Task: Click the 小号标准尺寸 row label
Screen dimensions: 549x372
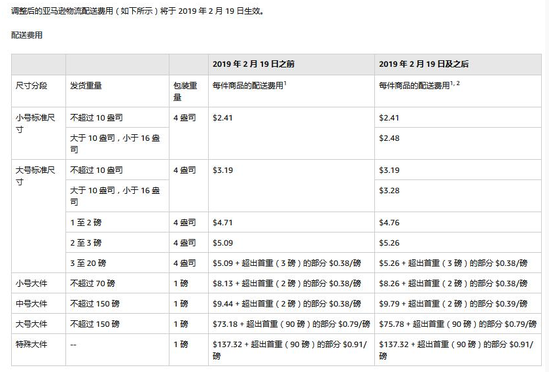Action: pos(35,124)
